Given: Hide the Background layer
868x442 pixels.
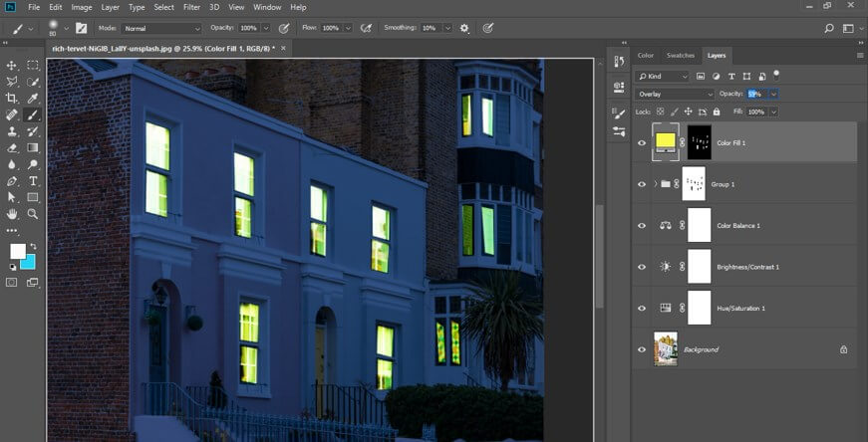Looking at the screenshot, I should click(642, 349).
